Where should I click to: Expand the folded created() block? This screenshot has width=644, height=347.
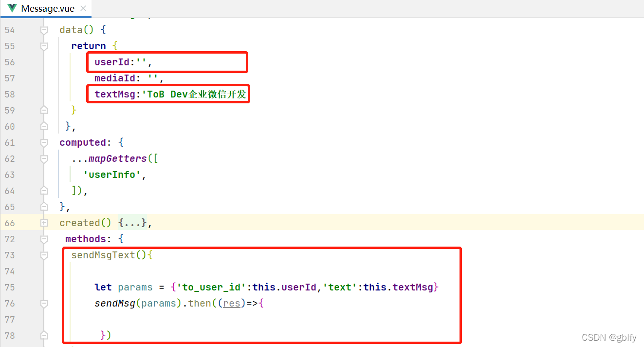coord(44,223)
